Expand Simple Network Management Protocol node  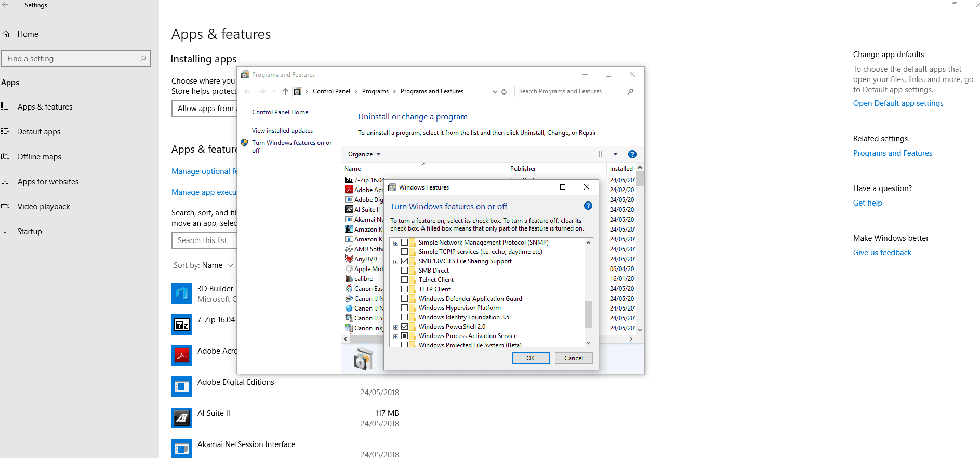(x=395, y=243)
